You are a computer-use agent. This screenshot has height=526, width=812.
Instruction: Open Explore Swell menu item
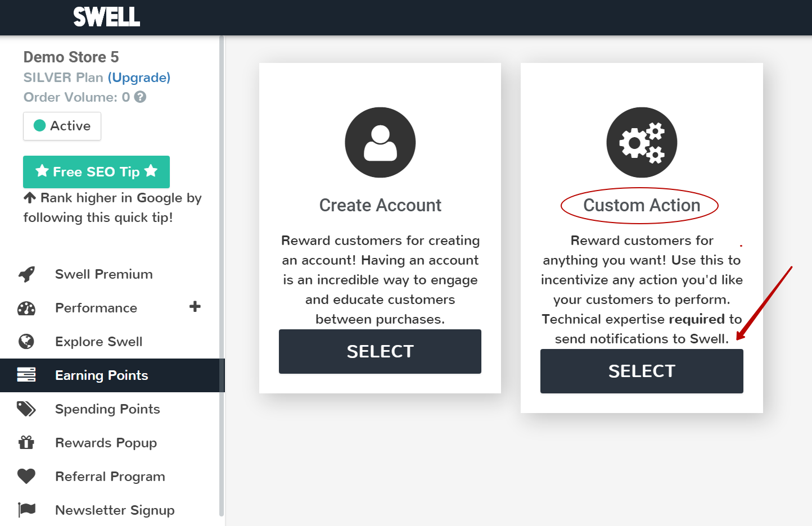coord(99,342)
